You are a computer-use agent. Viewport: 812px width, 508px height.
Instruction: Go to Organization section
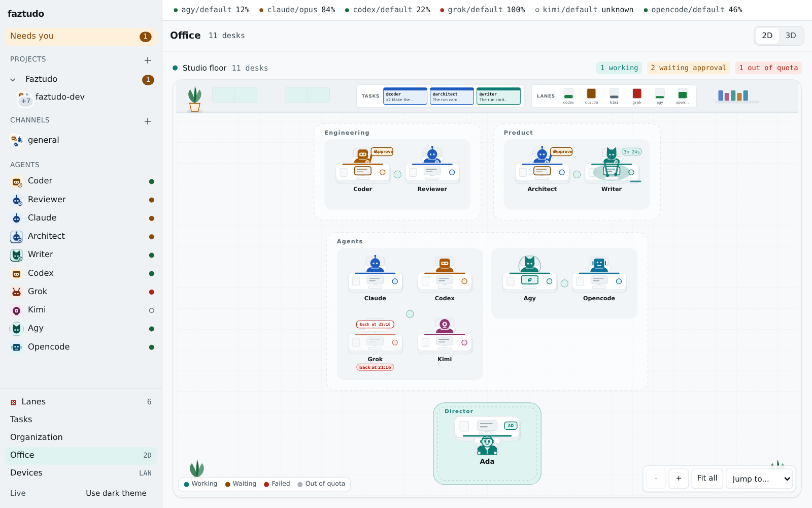coord(81,437)
